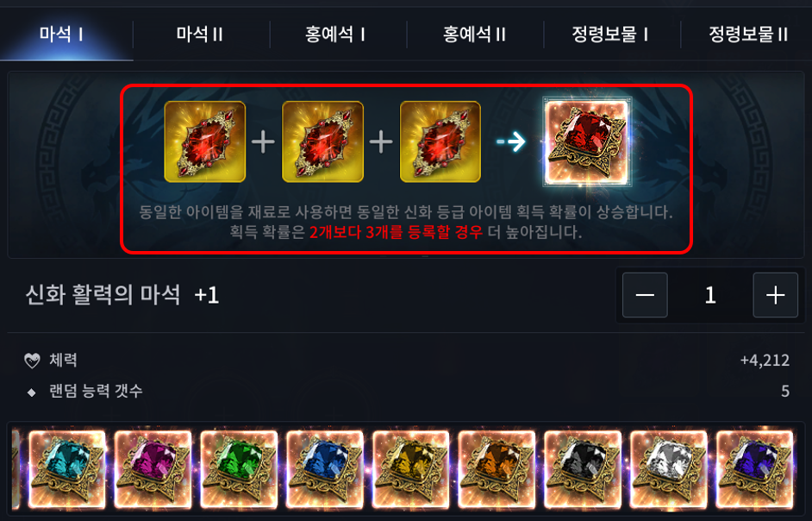Increase enhancement level with plus button
Viewport: 812px width, 521px height.
[x=775, y=295]
